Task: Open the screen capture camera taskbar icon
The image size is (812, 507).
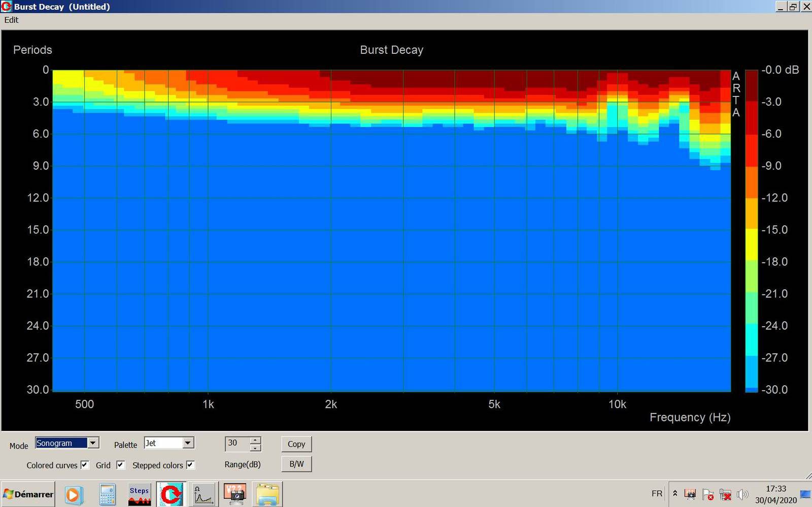Action: (x=235, y=495)
